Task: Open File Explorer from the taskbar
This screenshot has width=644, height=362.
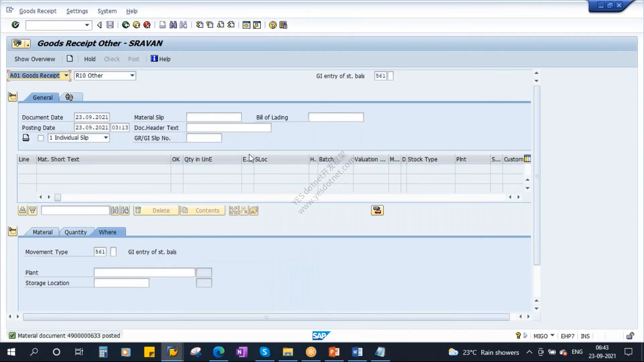Action: point(288,352)
